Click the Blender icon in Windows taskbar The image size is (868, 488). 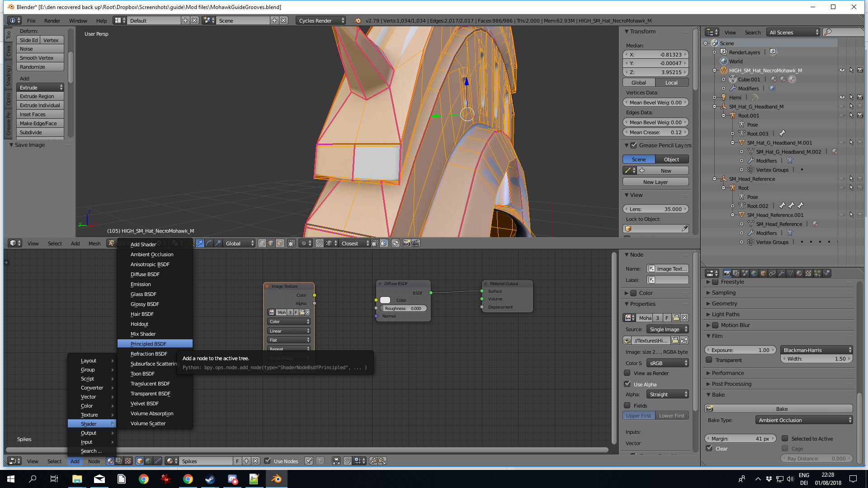point(276,479)
